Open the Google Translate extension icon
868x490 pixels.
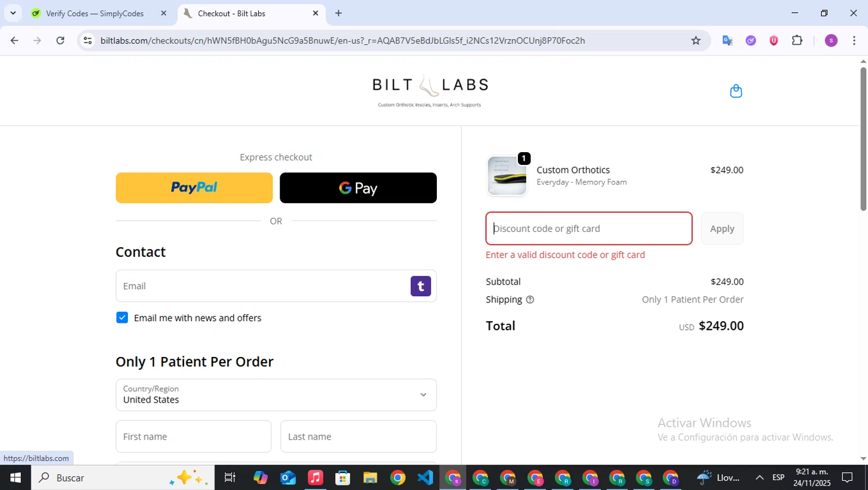[x=727, y=40]
